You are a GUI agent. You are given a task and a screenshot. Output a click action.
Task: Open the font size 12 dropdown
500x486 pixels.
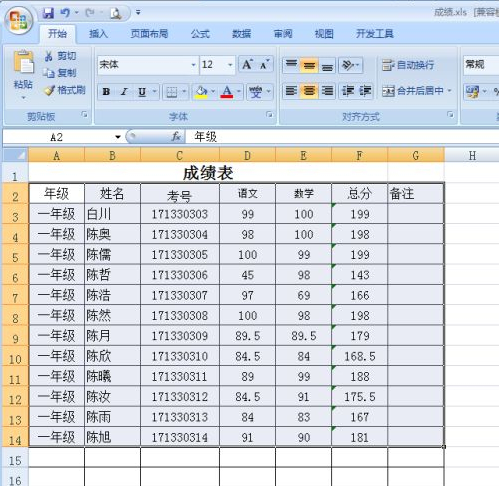pos(230,65)
